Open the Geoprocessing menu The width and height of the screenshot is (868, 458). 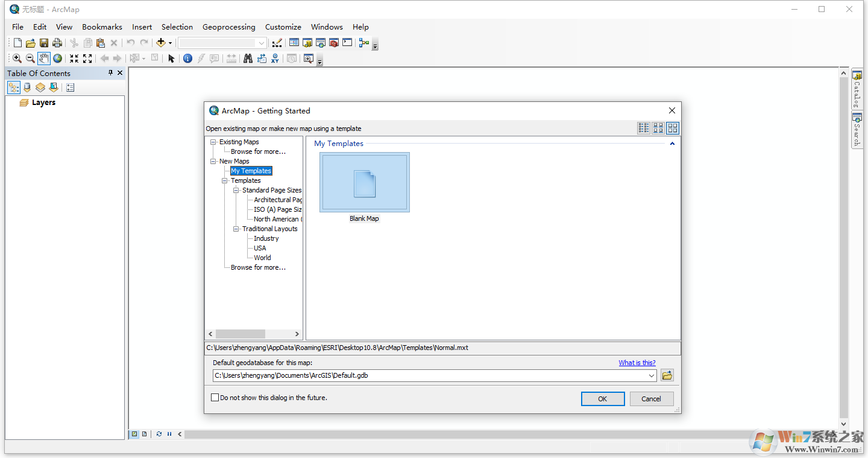coord(229,27)
